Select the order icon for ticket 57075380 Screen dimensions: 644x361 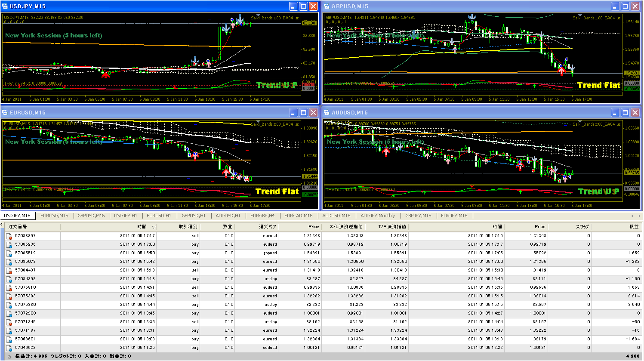pos(9,305)
